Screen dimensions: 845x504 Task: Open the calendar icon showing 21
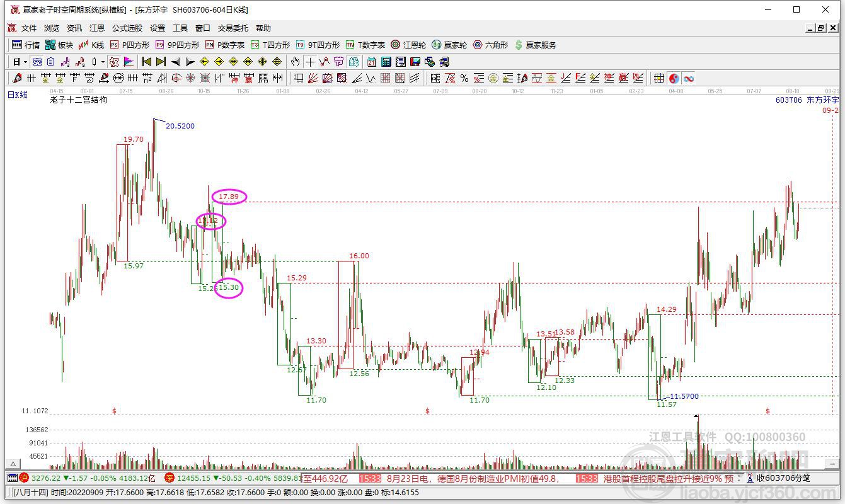[x=372, y=62]
